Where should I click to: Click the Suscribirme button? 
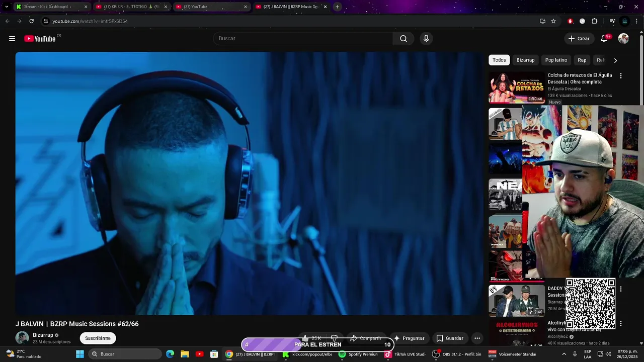tap(98, 338)
